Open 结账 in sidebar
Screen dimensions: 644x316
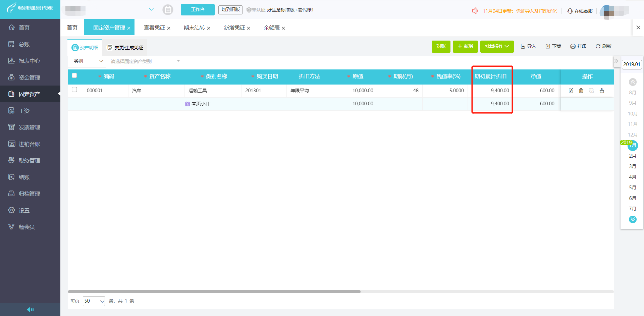point(30,177)
